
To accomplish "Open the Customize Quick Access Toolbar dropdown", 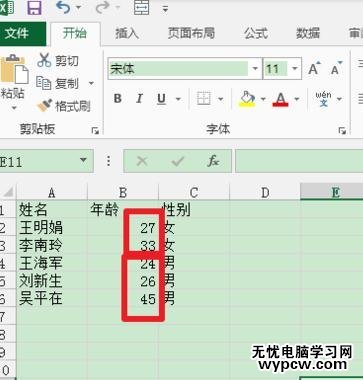I will (x=165, y=9).
